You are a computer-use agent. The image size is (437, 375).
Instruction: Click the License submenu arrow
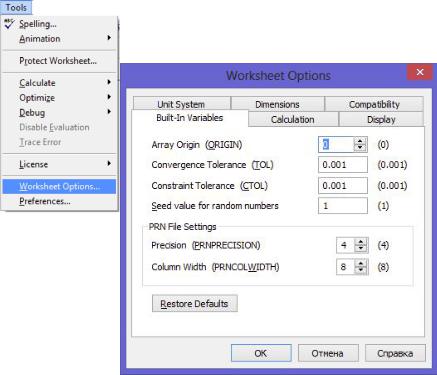[x=109, y=164]
